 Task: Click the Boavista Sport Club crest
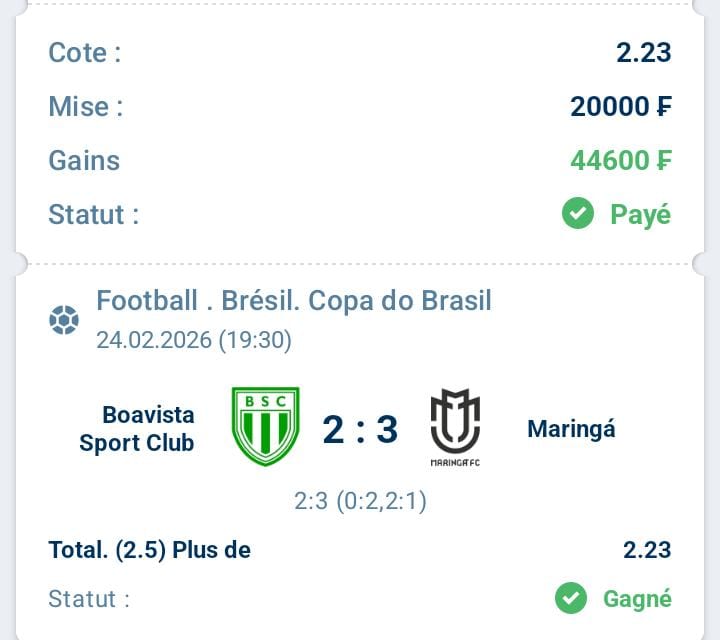(266, 427)
